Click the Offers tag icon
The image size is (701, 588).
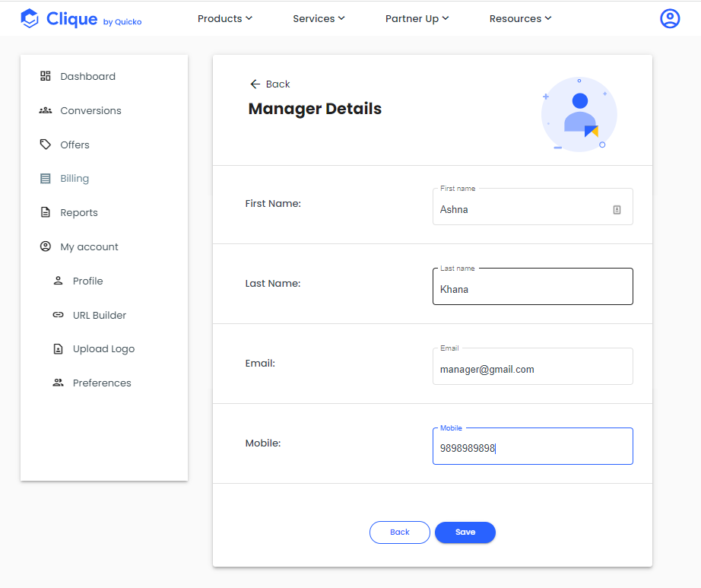pos(45,145)
